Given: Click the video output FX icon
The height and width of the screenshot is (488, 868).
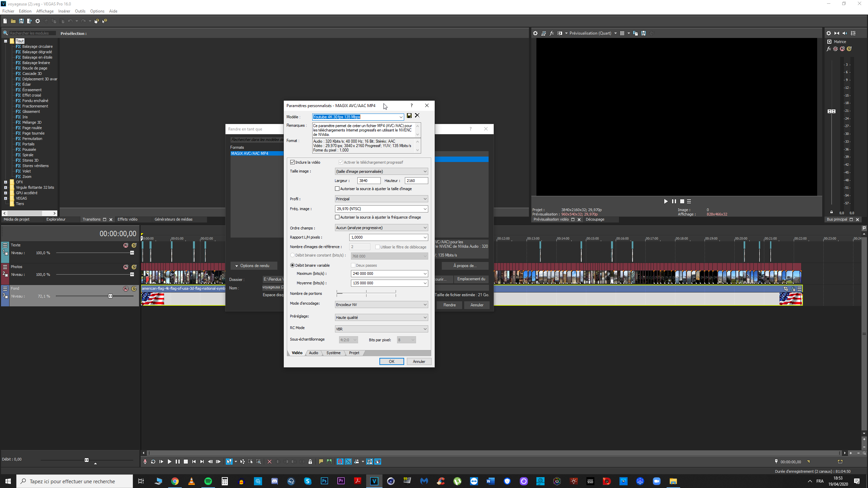Looking at the screenshot, I should click(x=552, y=33).
